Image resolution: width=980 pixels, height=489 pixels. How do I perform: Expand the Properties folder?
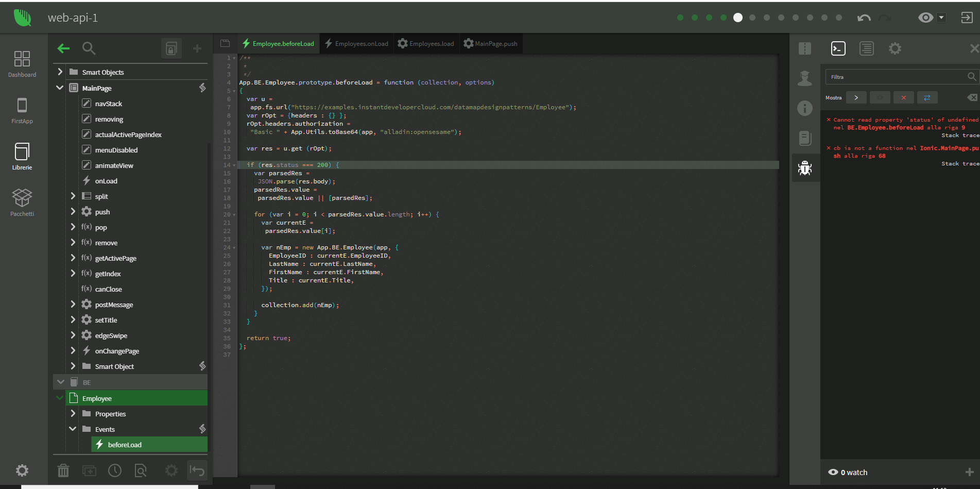click(x=73, y=413)
